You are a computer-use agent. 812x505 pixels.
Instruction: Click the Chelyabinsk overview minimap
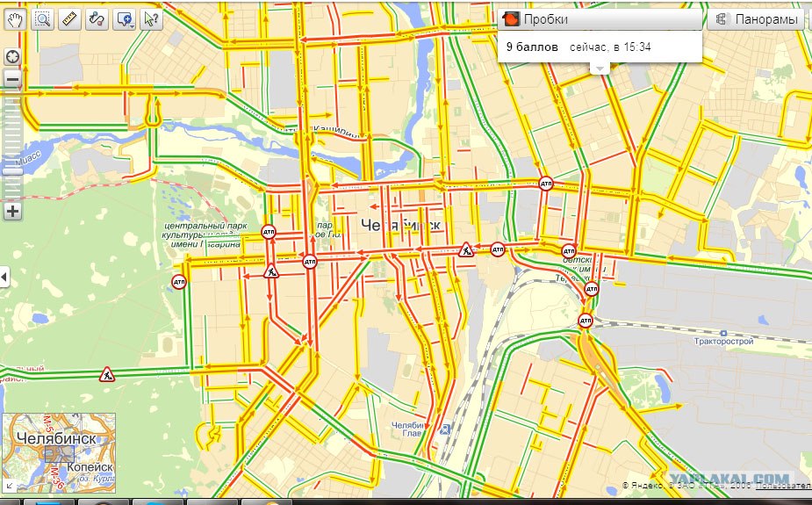tap(59, 452)
